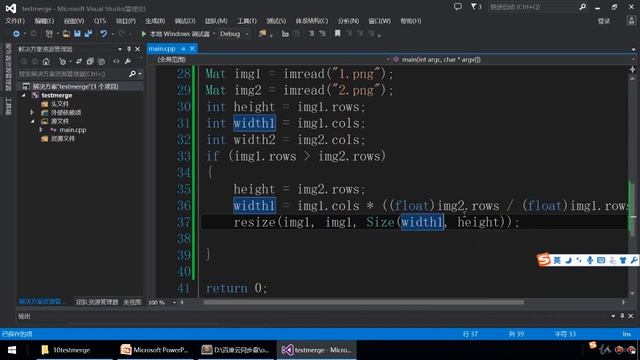Open the 窗口(W) window menu
This screenshot has height=360, width=640.
coord(379,21)
